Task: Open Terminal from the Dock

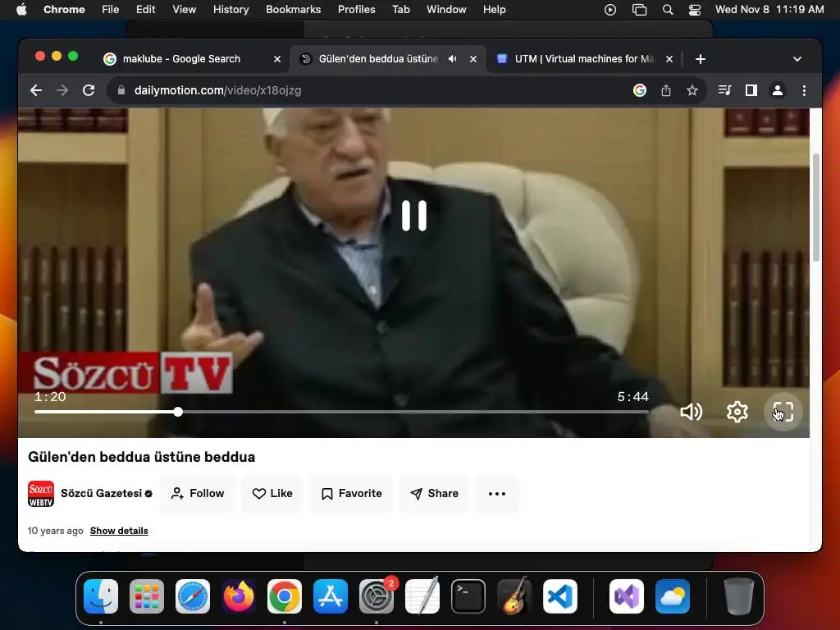Action: point(468,596)
